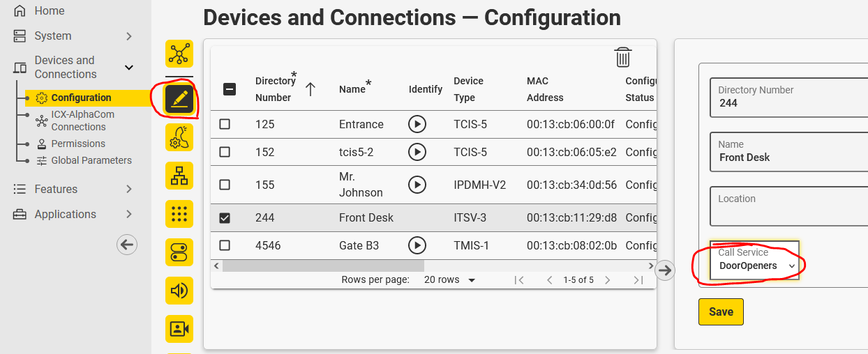Uncheck the Front Desk row checkbox
This screenshot has height=354, width=868.
[x=225, y=217]
